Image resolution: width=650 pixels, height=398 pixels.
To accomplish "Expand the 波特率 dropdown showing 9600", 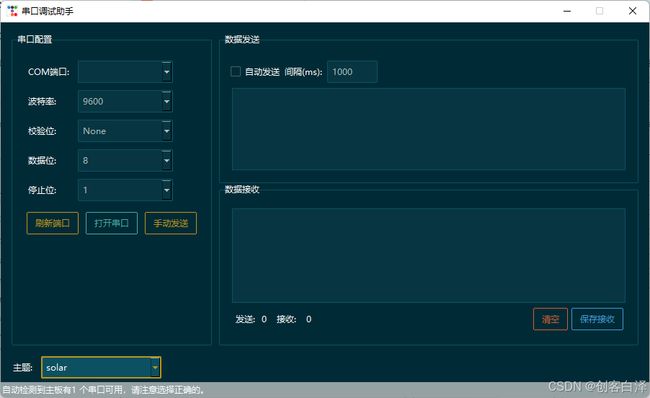I will click(125, 101).
